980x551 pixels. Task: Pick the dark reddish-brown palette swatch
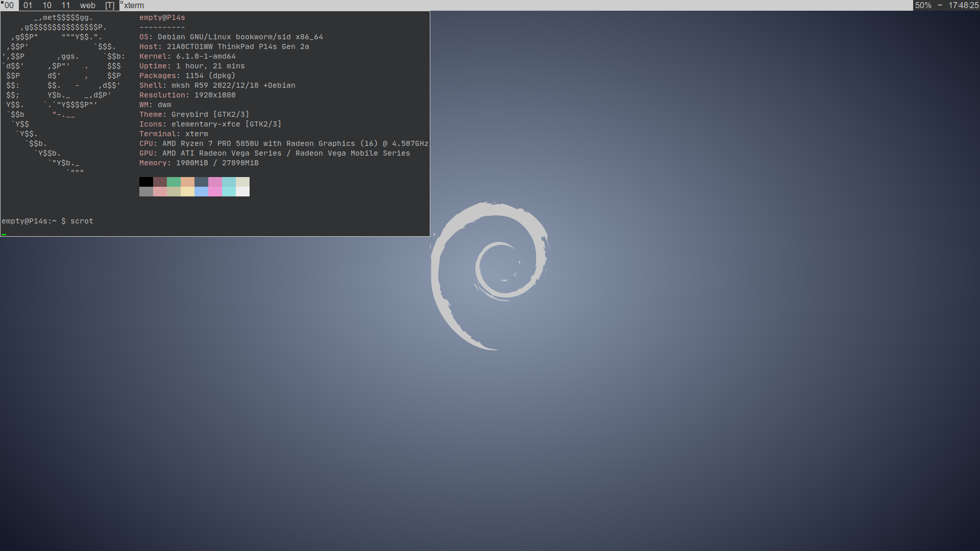pyautogui.click(x=160, y=182)
